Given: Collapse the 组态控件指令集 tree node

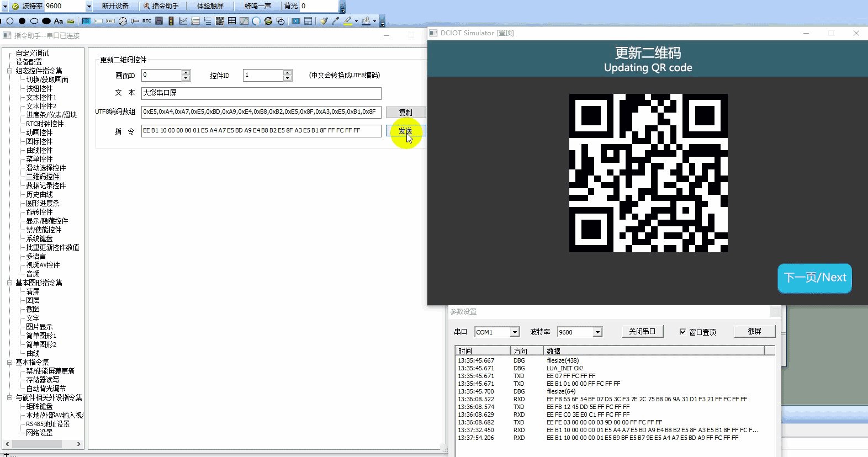Looking at the screenshot, I should tap(10, 71).
